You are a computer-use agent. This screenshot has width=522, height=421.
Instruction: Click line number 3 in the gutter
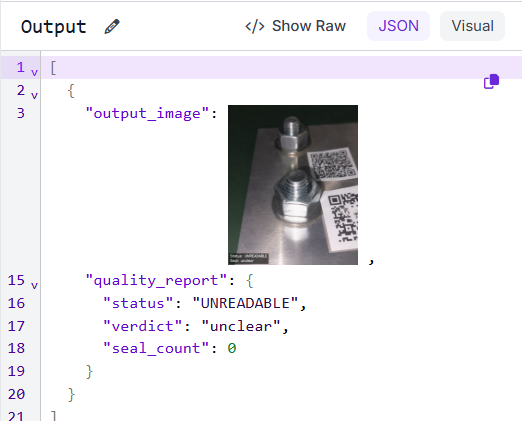(21, 113)
